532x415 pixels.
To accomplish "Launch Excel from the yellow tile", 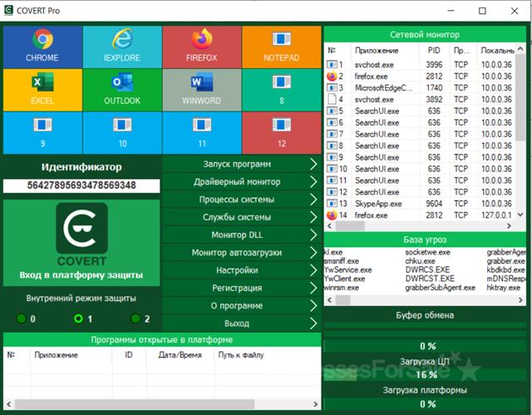I will click(42, 88).
